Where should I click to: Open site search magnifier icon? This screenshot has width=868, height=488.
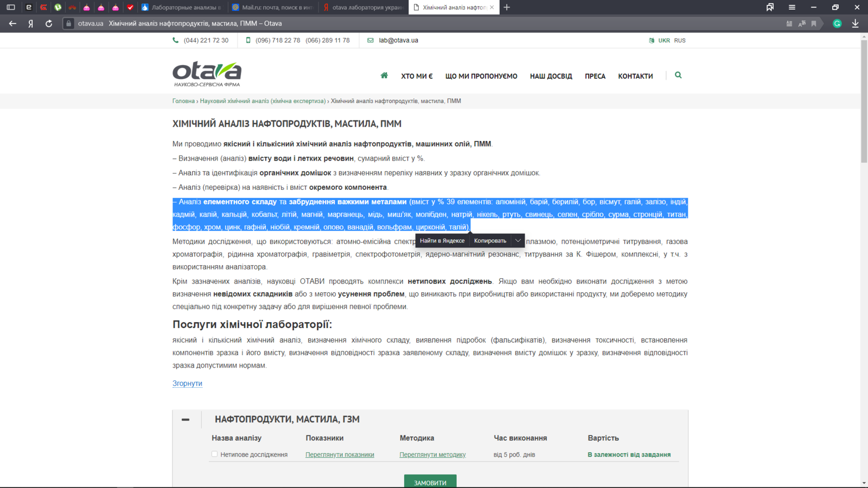tap(678, 75)
